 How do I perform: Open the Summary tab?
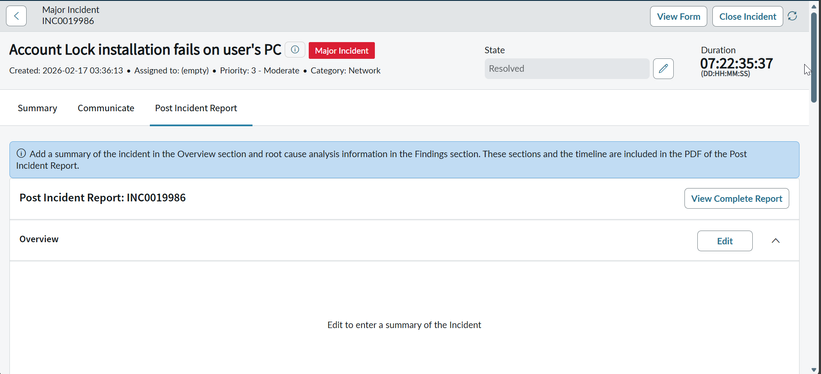point(37,108)
